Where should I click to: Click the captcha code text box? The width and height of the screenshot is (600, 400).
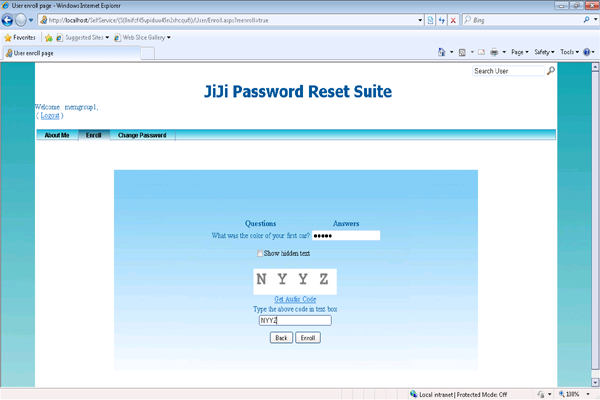pyautogui.click(x=295, y=320)
